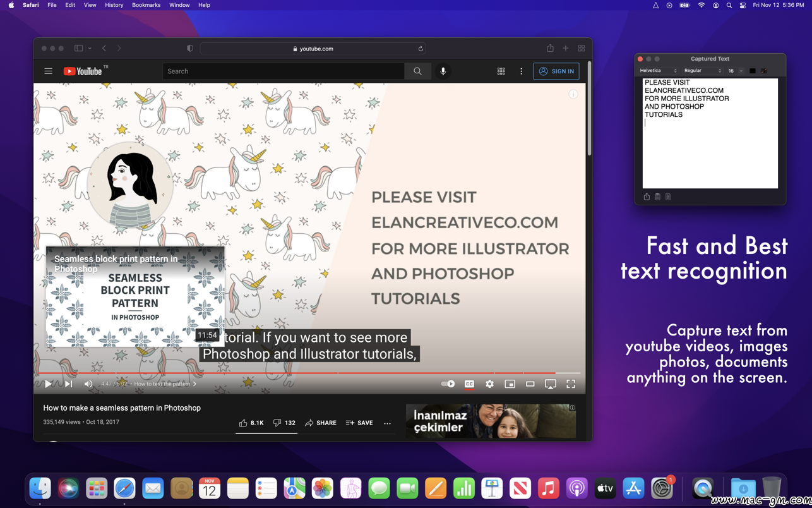812x508 pixels.
Task: Cast video with AirPlay icon
Action: tap(551, 384)
